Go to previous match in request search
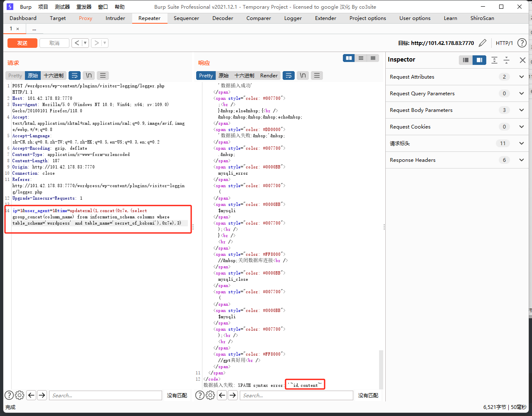 (31, 395)
